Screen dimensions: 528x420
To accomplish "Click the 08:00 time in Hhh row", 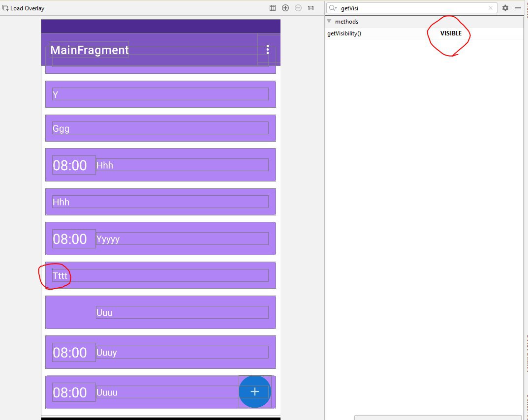I will (74, 165).
